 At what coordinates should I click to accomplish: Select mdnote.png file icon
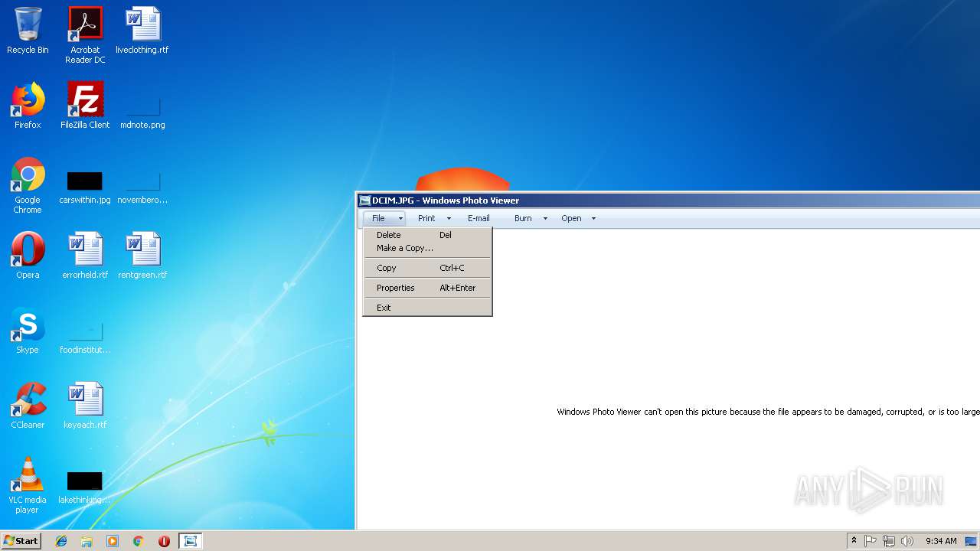pyautogui.click(x=142, y=112)
